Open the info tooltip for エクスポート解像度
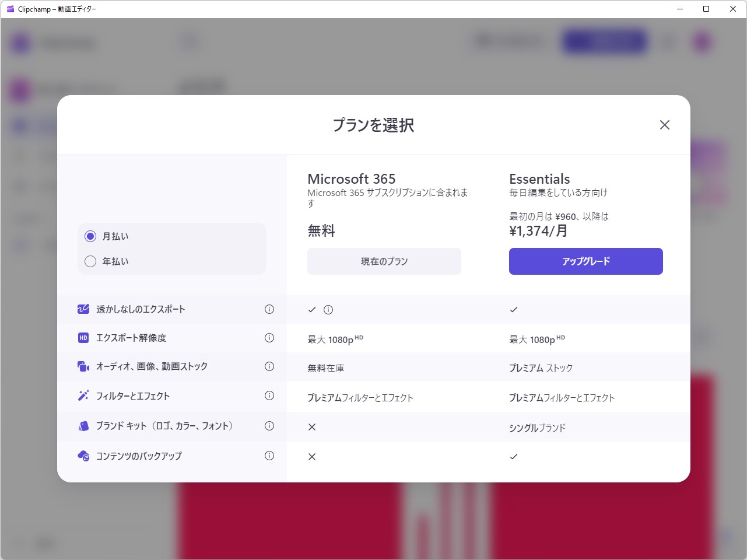This screenshot has height=560, width=747. pos(269,338)
